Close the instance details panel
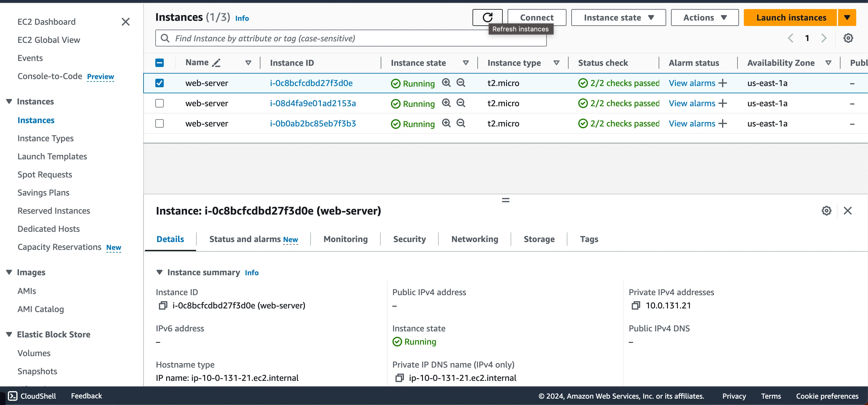868x405 pixels. coord(847,211)
